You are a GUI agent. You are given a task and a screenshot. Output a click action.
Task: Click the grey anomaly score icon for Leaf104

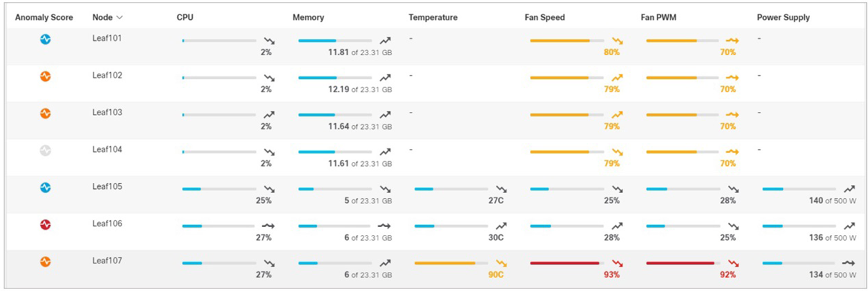tap(45, 151)
